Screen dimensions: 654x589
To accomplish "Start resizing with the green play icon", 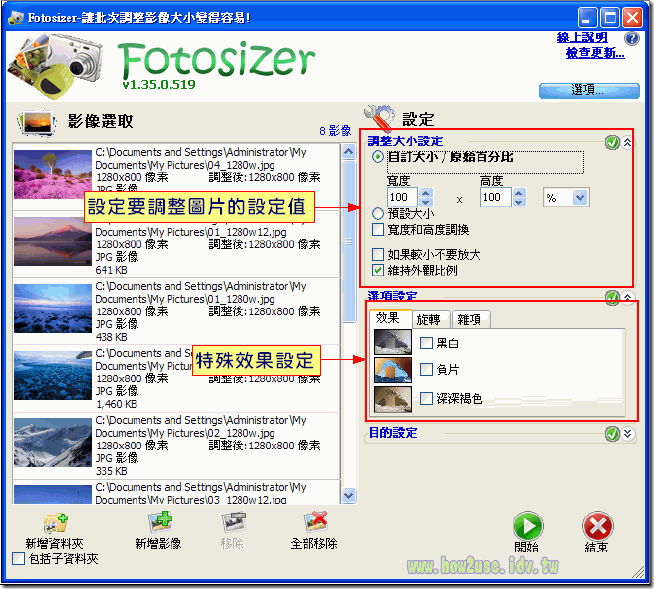I will [x=528, y=526].
